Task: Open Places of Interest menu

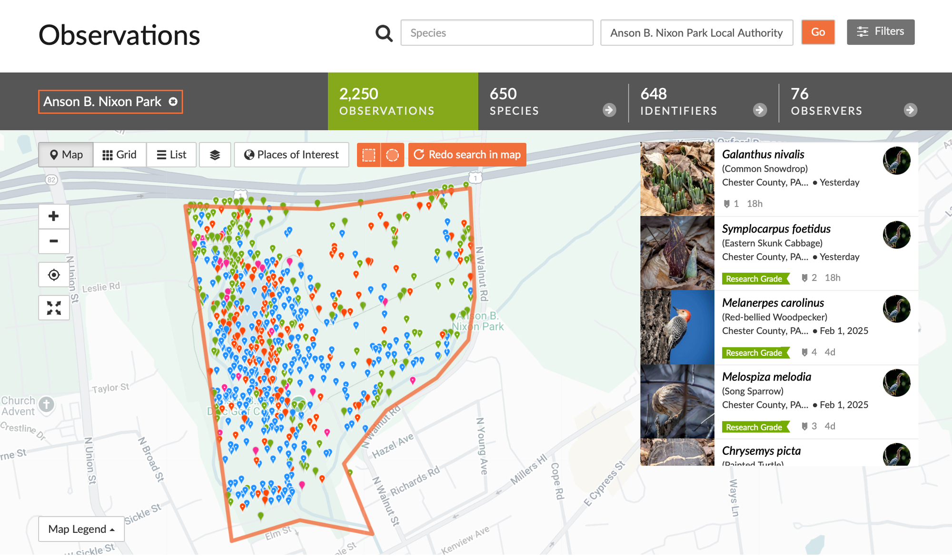Action: tap(291, 155)
